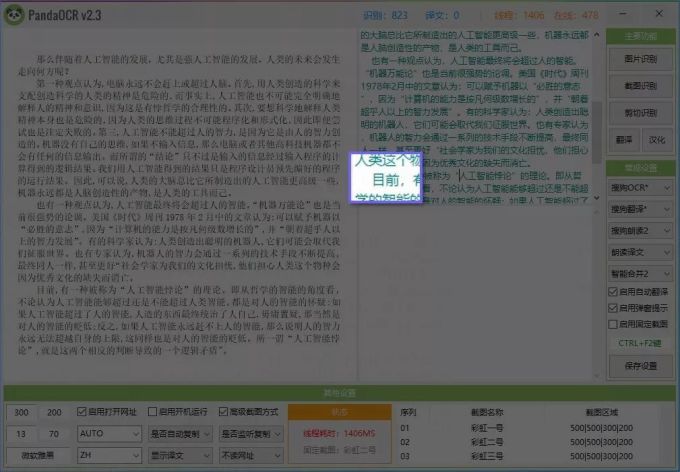Click 500|500|300|200 region of row 01
This screenshot has width=680, height=472.
602,428
